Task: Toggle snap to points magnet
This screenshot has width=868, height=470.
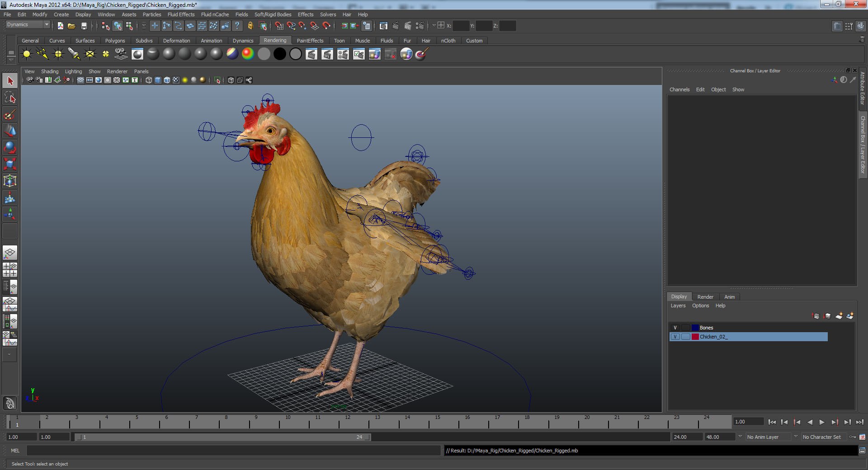Action: coord(302,26)
